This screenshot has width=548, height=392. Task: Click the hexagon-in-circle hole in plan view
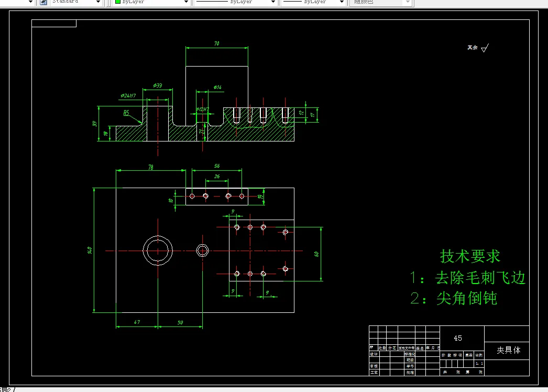[202, 251]
